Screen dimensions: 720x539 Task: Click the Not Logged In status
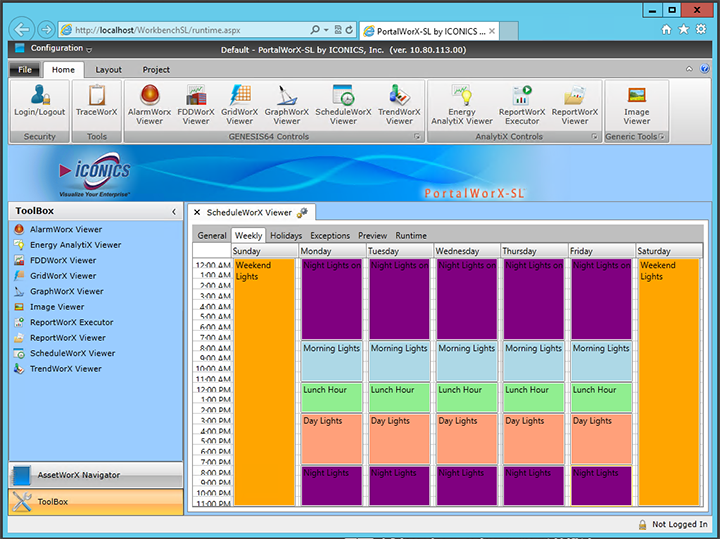[x=673, y=524]
